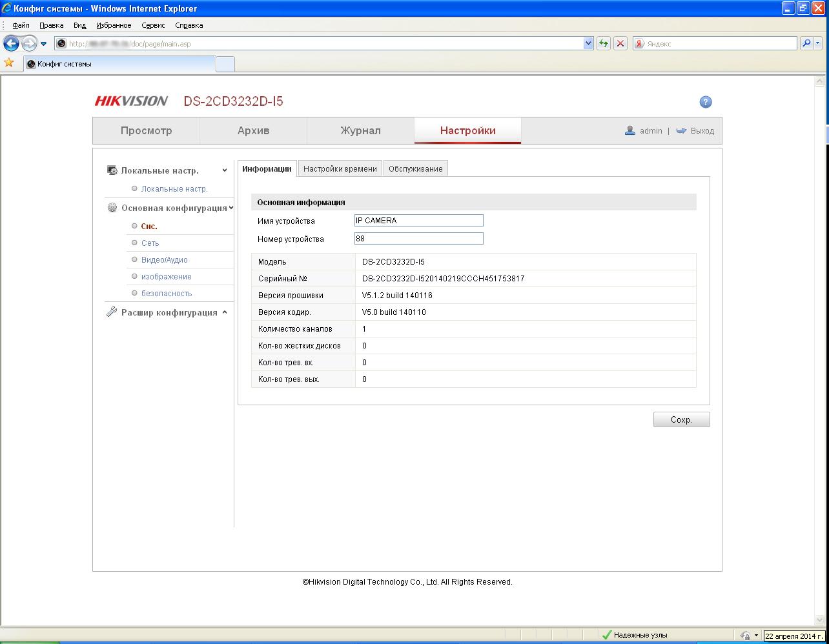Viewport: 829px width, 644px height.
Task: Click the Основная конфигурация gear icon
Action: click(x=112, y=208)
